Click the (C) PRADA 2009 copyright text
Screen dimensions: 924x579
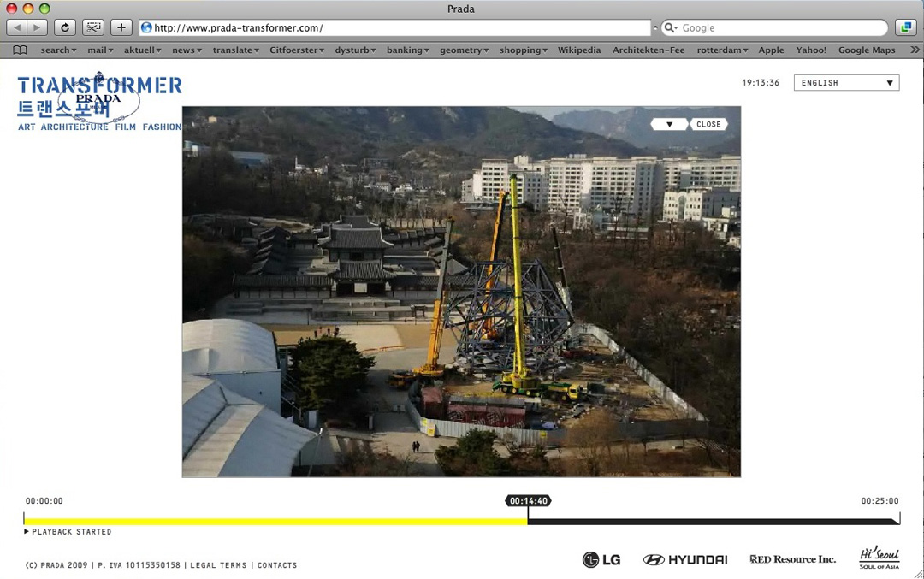(x=56, y=564)
